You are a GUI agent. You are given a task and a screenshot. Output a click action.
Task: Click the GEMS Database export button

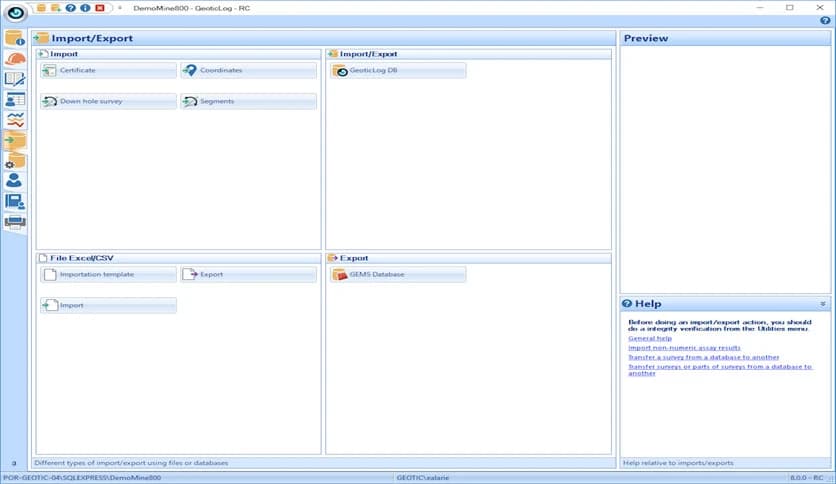click(397, 274)
